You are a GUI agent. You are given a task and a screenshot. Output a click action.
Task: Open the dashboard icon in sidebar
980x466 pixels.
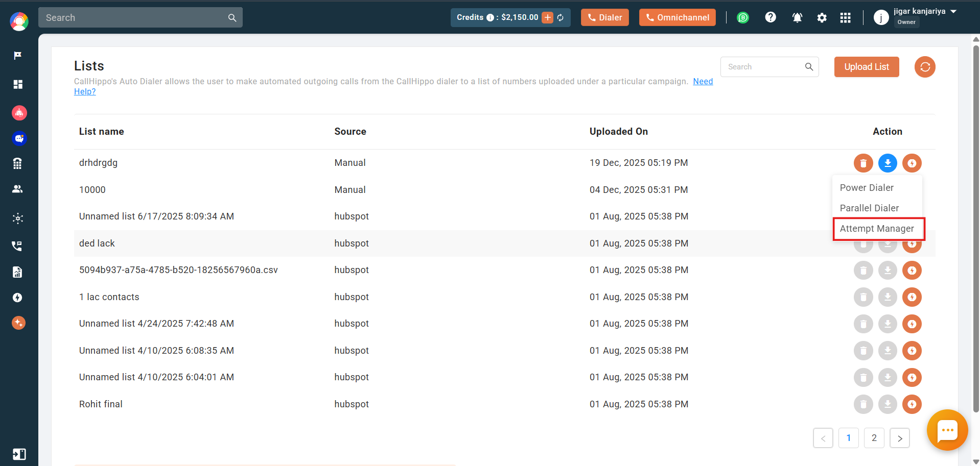point(18,84)
